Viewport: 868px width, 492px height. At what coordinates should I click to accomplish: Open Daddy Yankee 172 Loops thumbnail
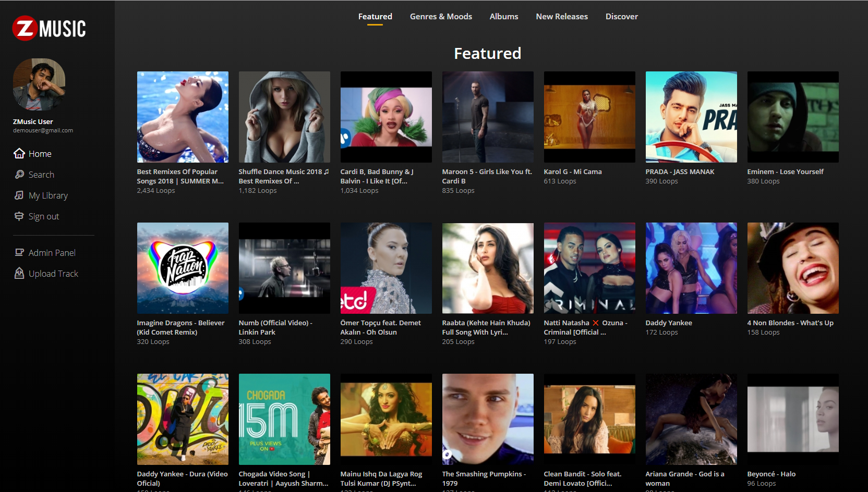[x=691, y=268]
